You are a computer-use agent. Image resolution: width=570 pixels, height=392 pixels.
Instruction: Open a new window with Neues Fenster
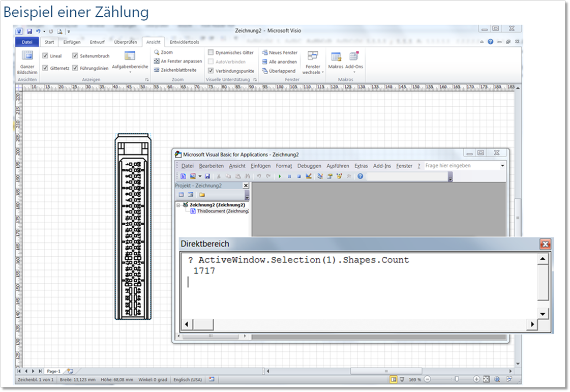point(280,53)
